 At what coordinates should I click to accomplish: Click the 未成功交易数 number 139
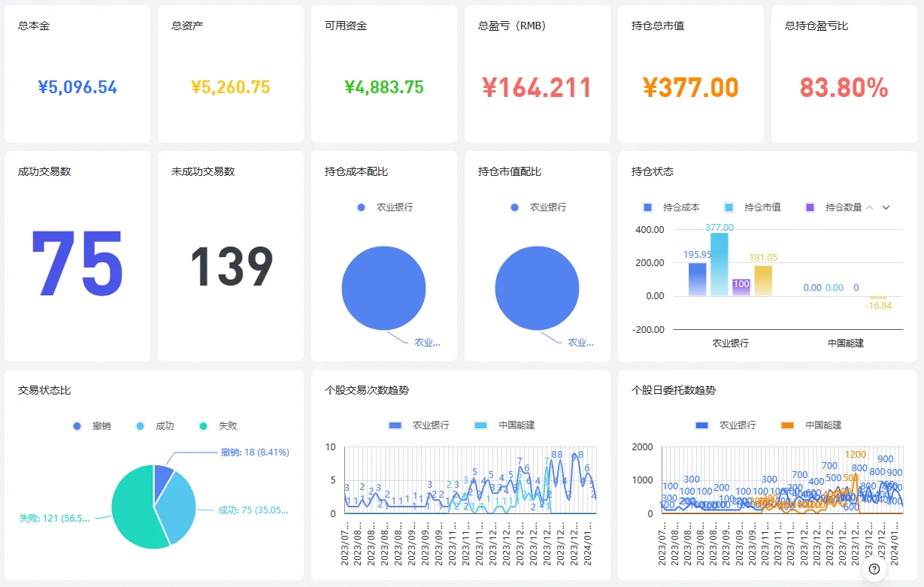[230, 267]
